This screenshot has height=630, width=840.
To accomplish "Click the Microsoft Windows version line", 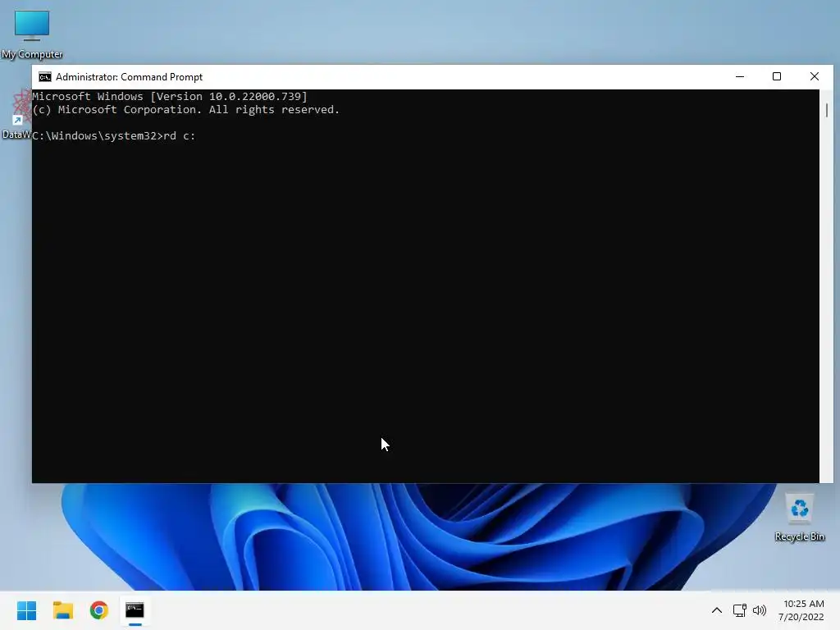I will (x=170, y=97).
